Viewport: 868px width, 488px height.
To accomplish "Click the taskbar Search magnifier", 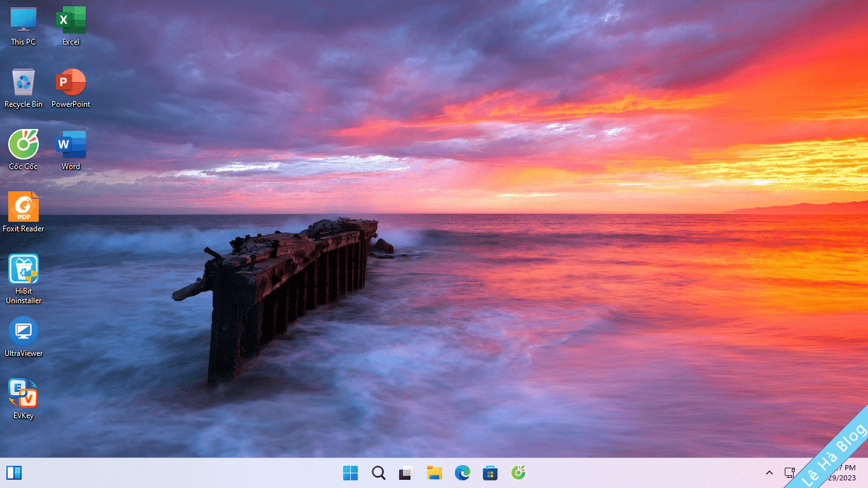I will 379,473.
